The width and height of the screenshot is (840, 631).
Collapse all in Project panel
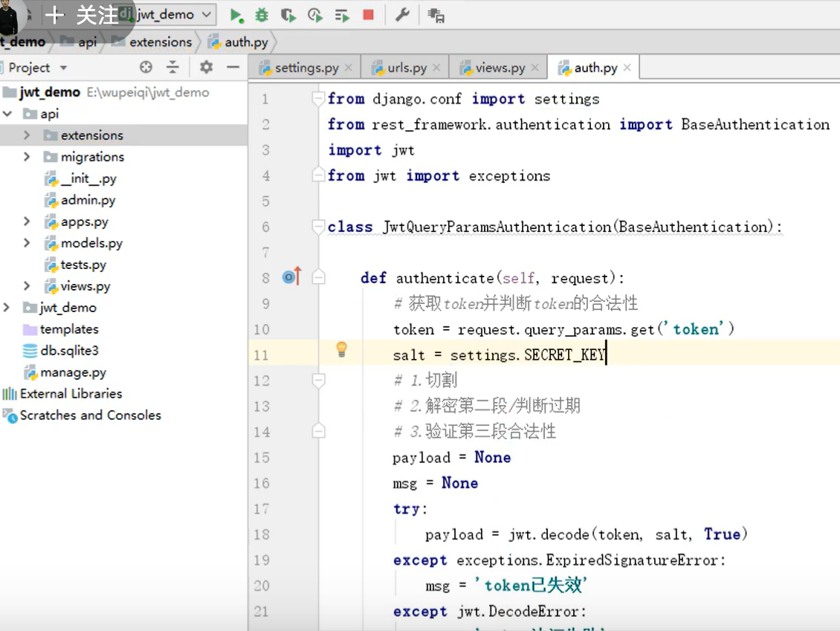(172, 68)
